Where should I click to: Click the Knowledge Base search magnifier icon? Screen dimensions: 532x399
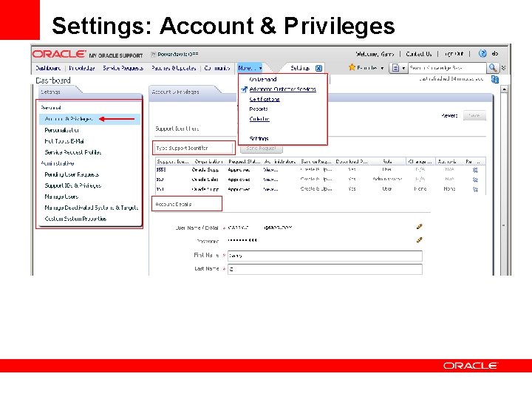coord(493,68)
